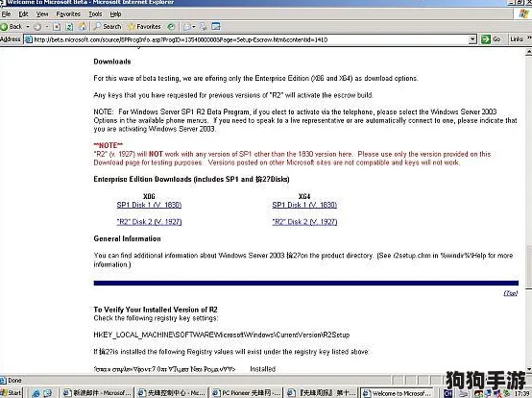This screenshot has width=532, height=398.
Task: Open the Tools menu
Action: pyautogui.click(x=95, y=13)
